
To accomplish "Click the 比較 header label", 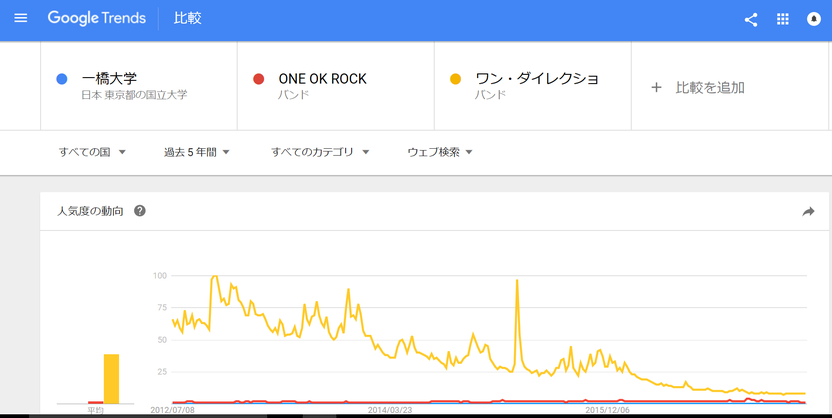I will (187, 18).
